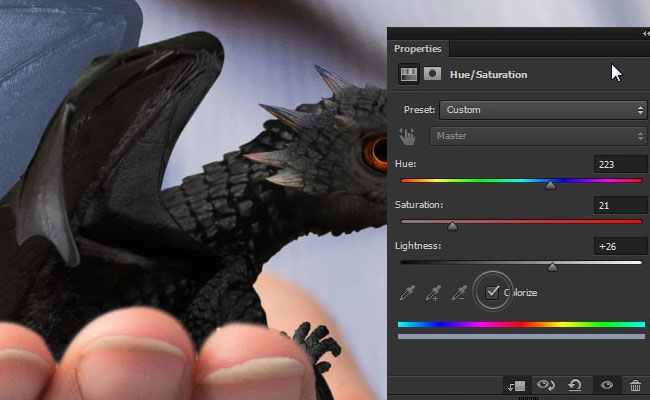This screenshot has width=650, height=400.
Task: View previous state icon
Action: click(x=546, y=385)
